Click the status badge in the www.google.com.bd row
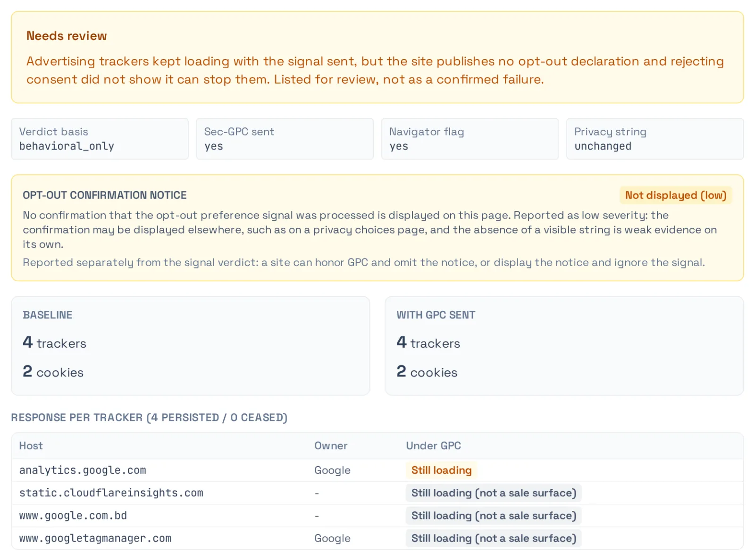This screenshot has width=755, height=560. click(x=494, y=516)
